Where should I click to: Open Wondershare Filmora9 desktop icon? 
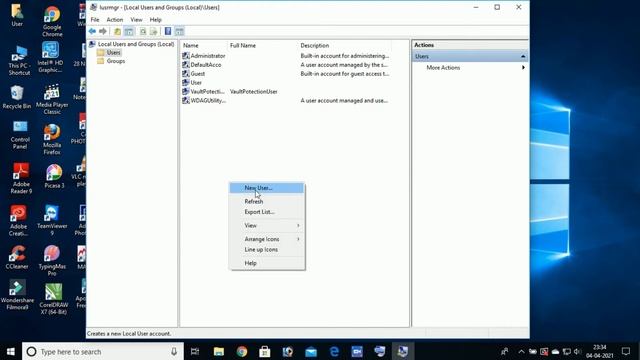coord(17,295)
